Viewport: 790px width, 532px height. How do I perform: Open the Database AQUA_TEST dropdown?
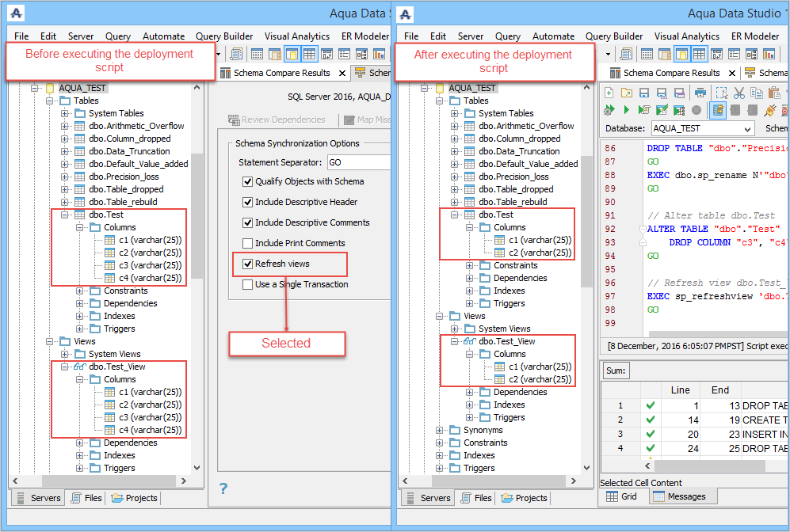(747, 128)
